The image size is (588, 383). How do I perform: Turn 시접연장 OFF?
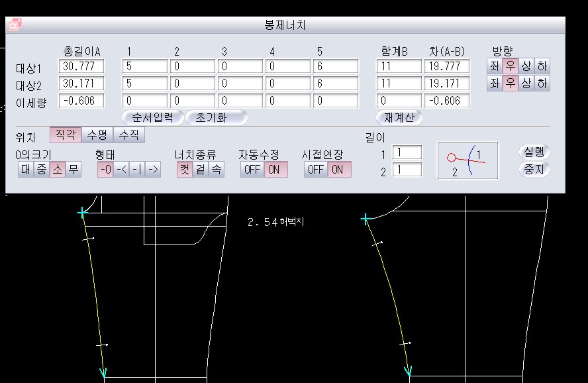coord(316,169)
